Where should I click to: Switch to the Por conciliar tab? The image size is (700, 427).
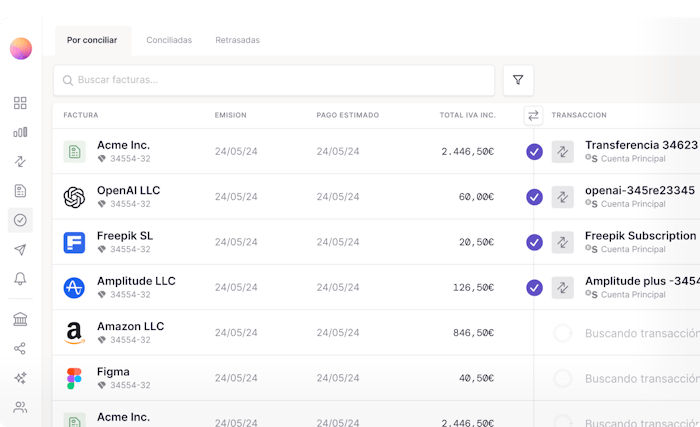tap(92, 40)
